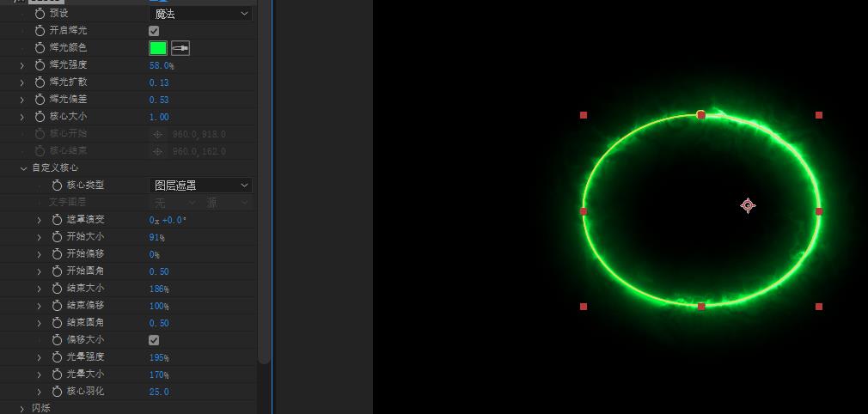Click the stopwatch next to 光晕大小

click(57, 374)
